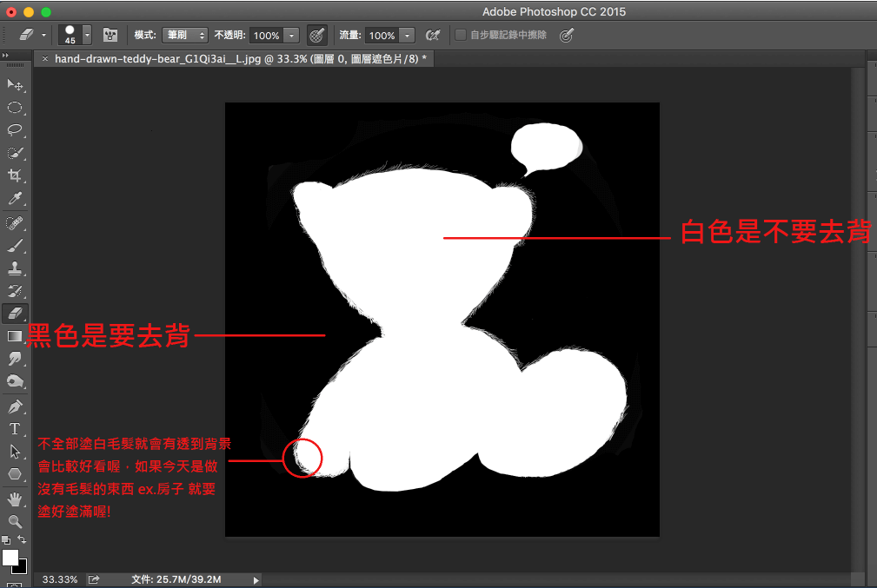Select the Horizontal Type tool
The width and height of the screenshot is (877, 588).
[15, 428]
